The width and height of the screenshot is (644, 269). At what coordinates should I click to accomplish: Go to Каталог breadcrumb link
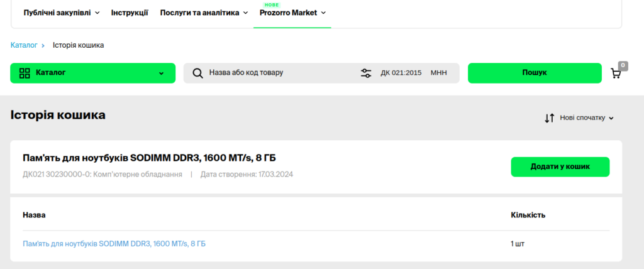coord(23,45)
